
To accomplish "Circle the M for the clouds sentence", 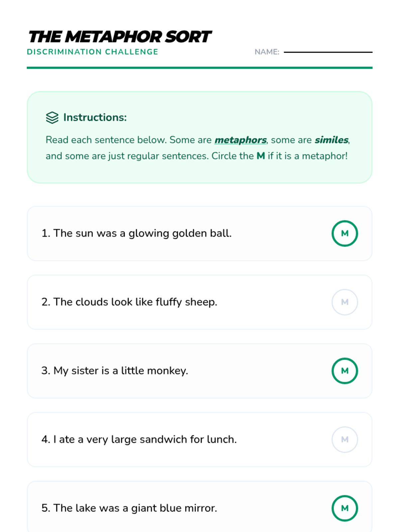I will [345, 302].
